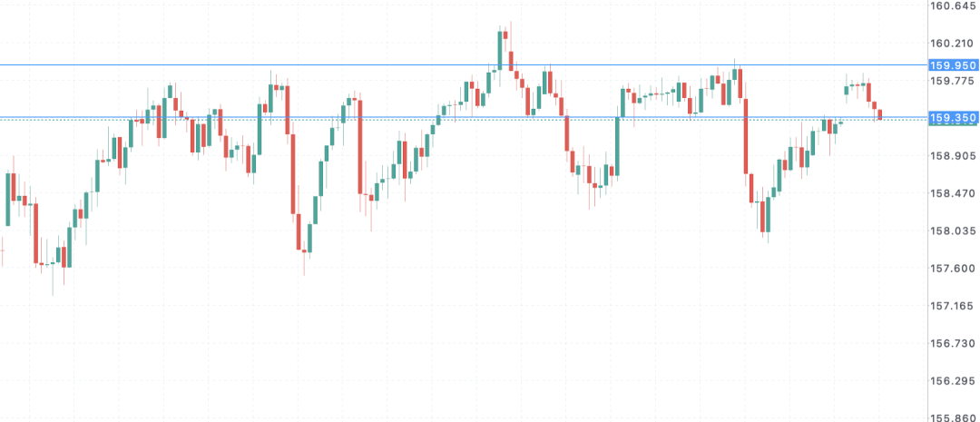Click the blue 159.350 price label
Image resolution: width=980 pixels, height=422 pixels.
coord(953,118)
